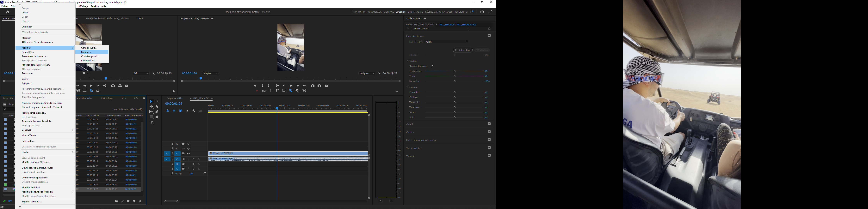The height and width of the screenshot is (209, 868).
Task: Mute audio track A1
Action: pyautogui.click(x=188, y=159)
